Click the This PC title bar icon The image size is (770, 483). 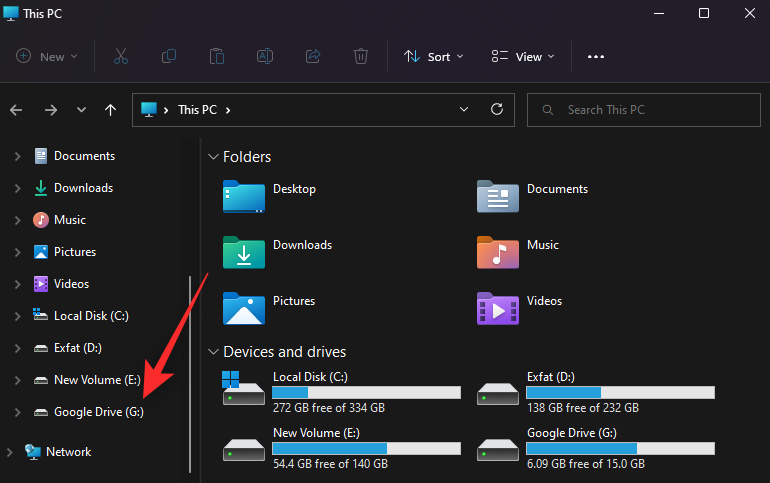pyautogui.click(x=11, y=13)
